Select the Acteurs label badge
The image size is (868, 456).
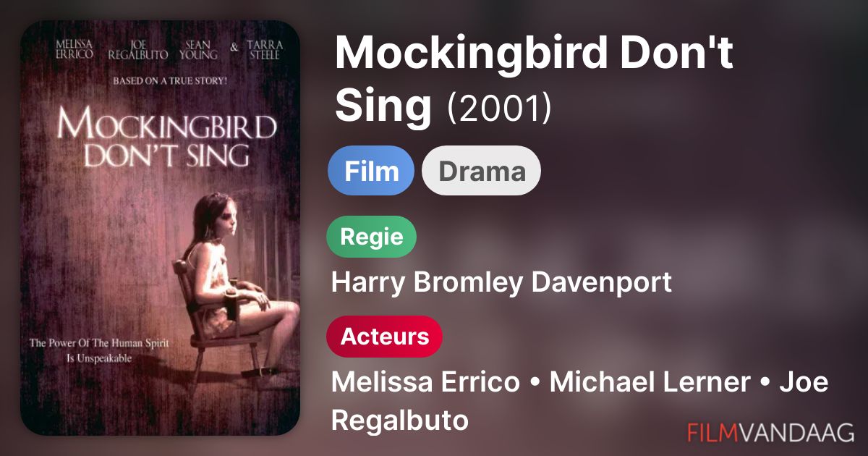pos(385,337)
